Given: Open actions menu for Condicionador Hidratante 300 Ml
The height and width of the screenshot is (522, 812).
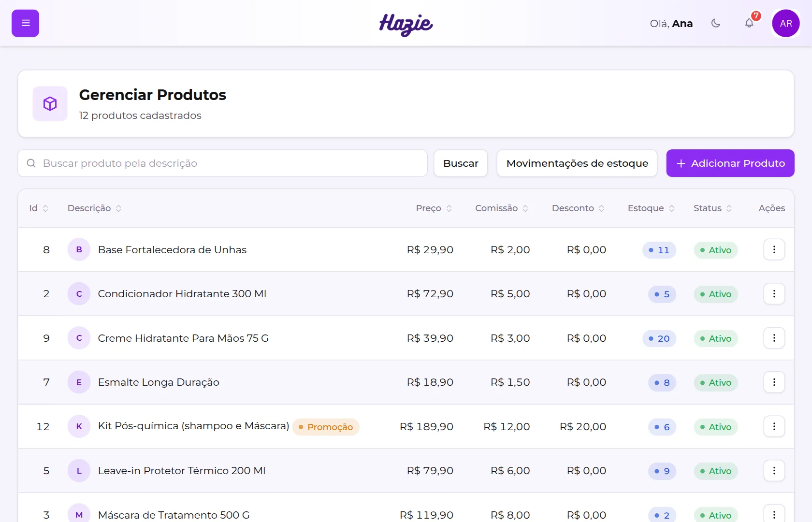Looking at the screenshot, I should click(774, 294).
